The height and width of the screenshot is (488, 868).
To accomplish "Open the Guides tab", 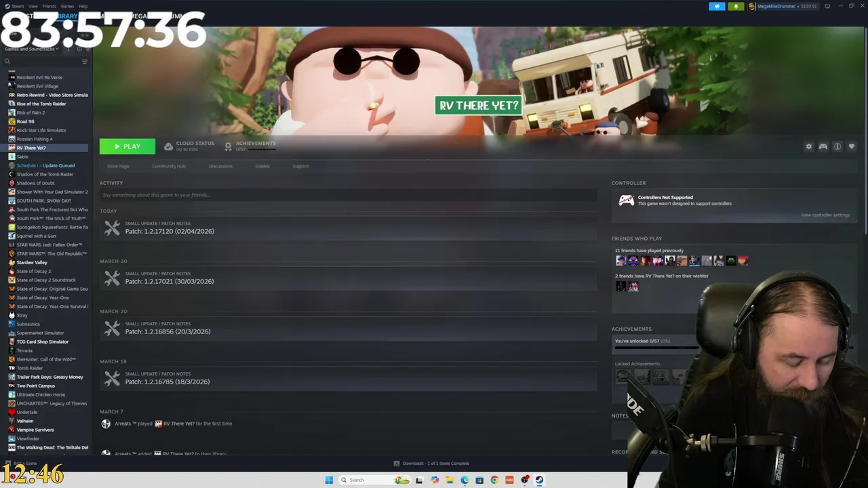I will [x=262, y=166].
